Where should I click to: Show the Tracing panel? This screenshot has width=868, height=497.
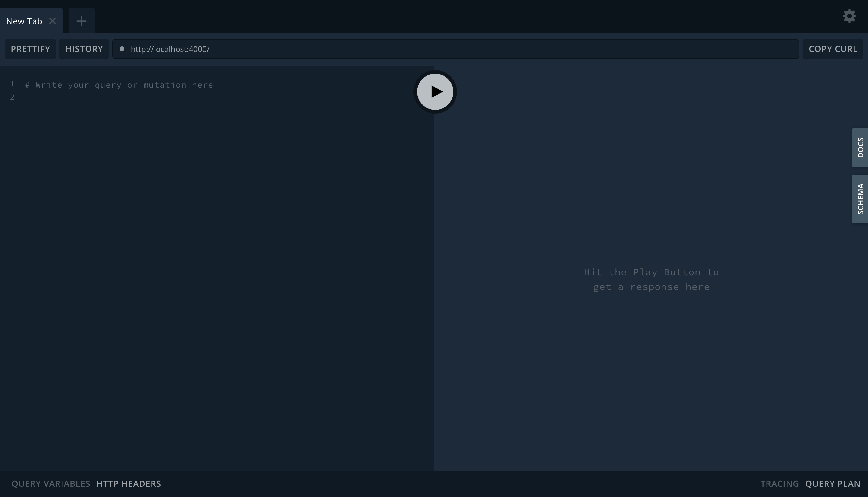click(x=779, y=484)
